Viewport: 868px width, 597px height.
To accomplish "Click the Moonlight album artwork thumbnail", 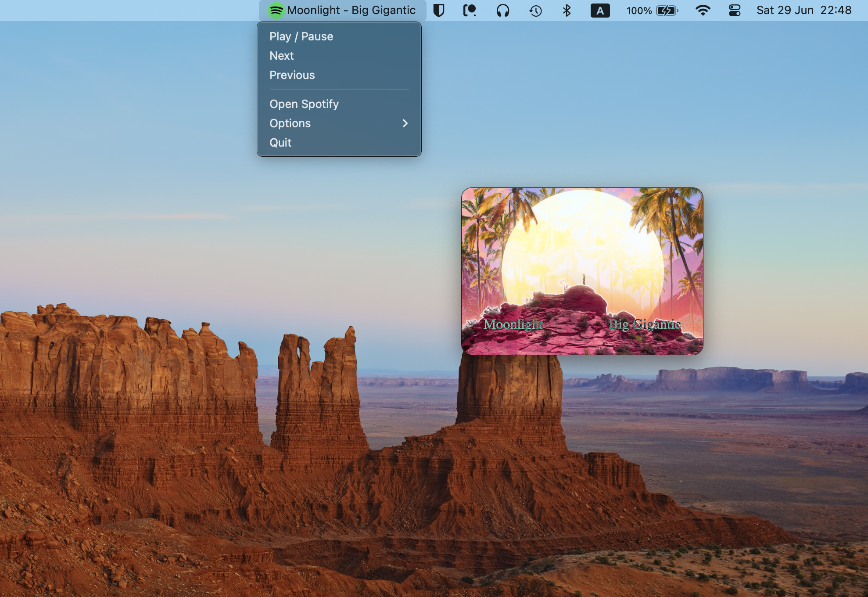I will (x=582, y=271).
